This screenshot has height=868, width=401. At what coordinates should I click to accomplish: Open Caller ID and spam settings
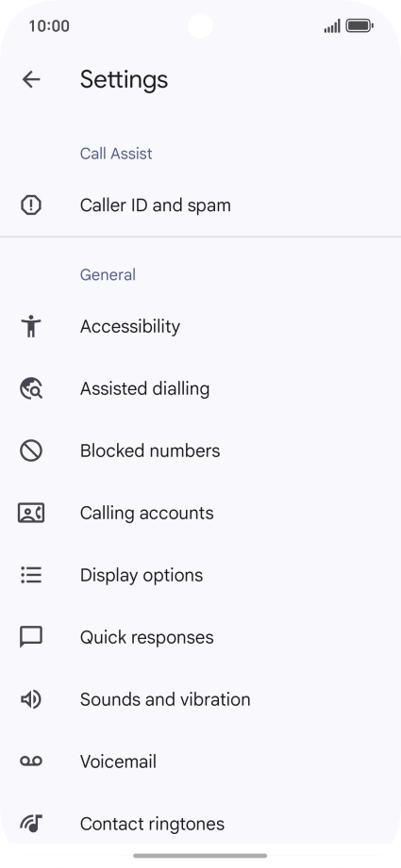(200, 205)
